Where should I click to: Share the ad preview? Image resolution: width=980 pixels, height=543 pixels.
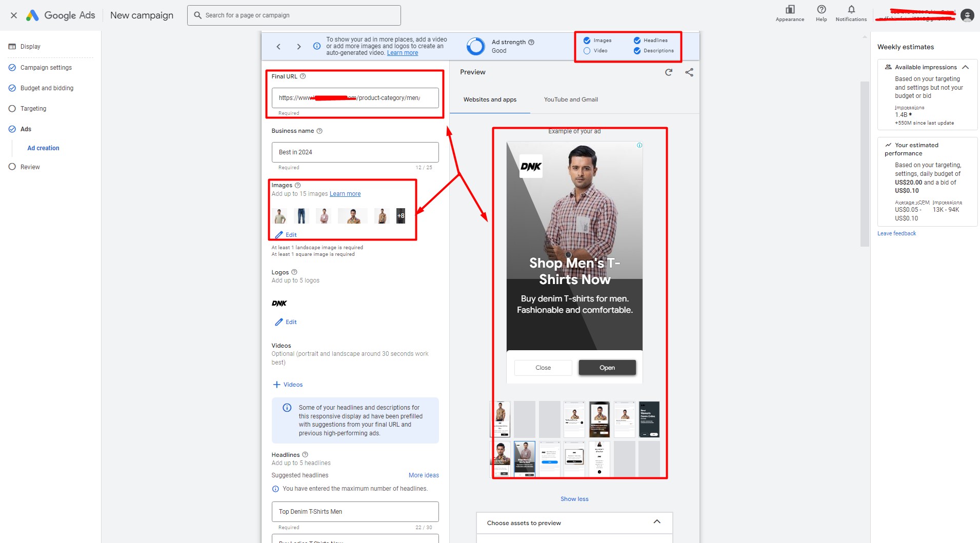pyautogui.click(x=689, y=72)
